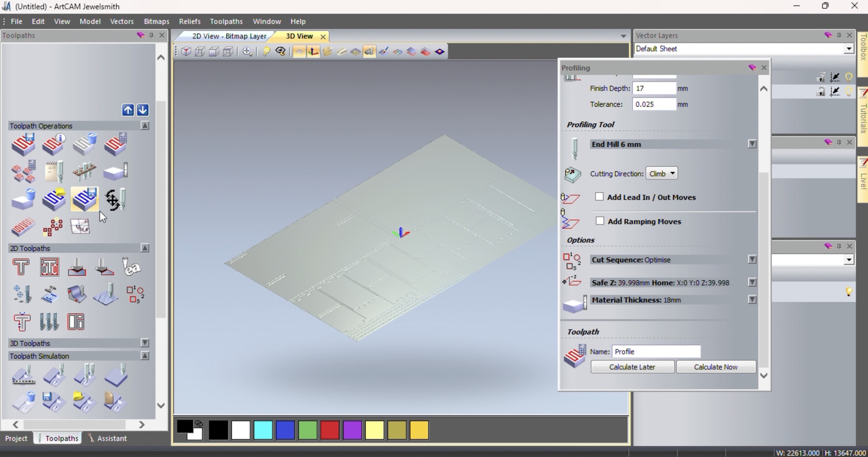Enable Add Lead In / Out Moves
The width and height of the screenshot is (868, 457).
coord(599,197)
